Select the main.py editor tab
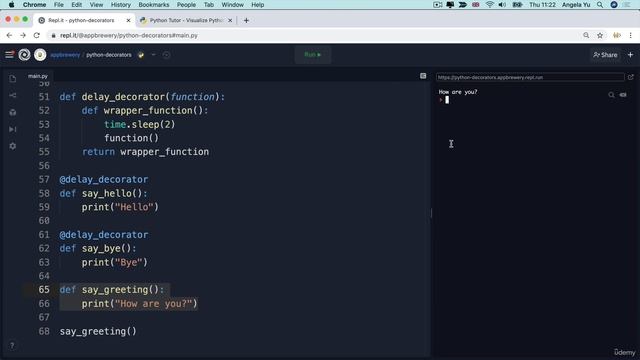This screenshot has height=360, width=640. click(38, 76)
